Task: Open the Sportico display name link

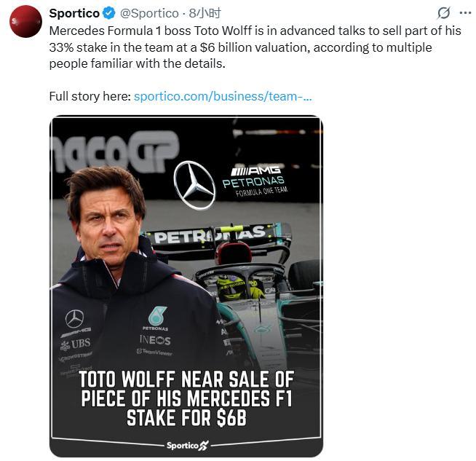Action: tap(74, 13)
